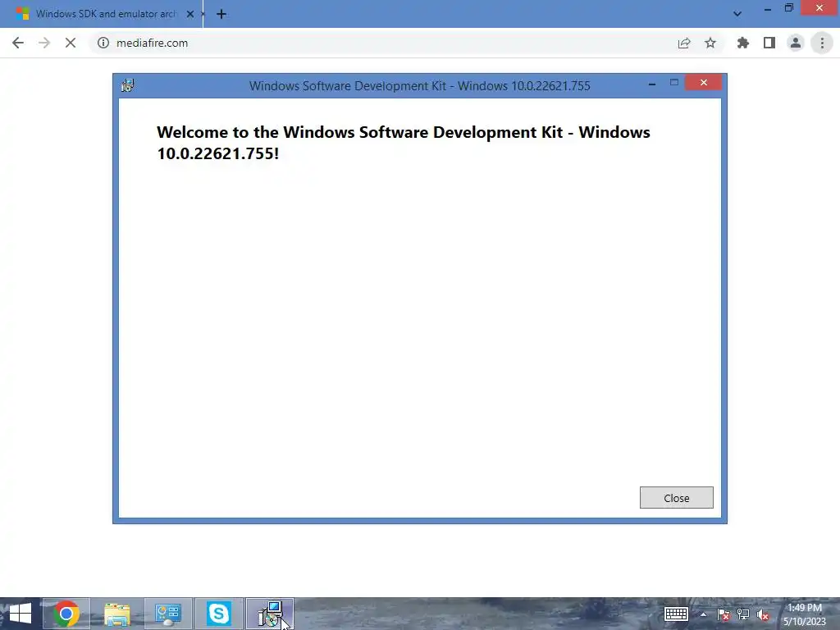Open the Windows Start menu
The image size is (840, 630).
point(20,614)
